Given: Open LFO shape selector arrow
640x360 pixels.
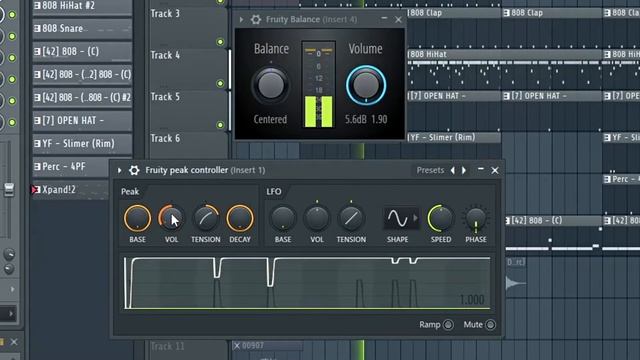Looking at the screenshot, I should 416,218.
